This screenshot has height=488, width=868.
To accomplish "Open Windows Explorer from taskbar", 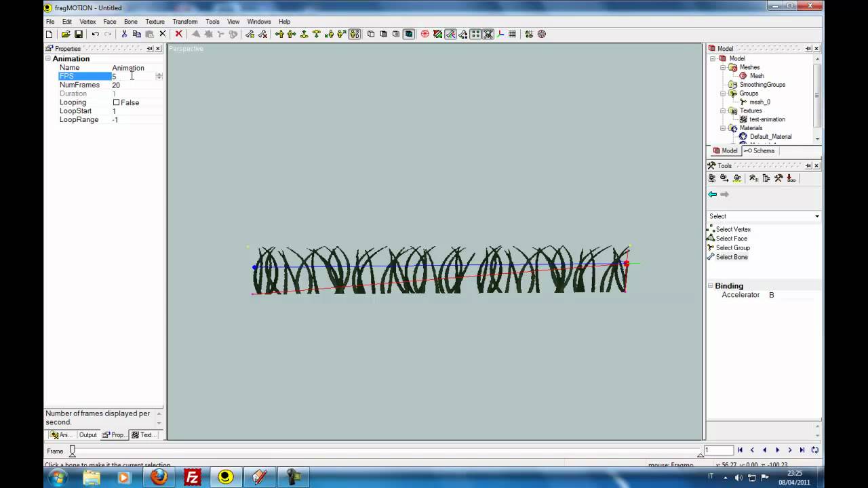I will 92,477.
